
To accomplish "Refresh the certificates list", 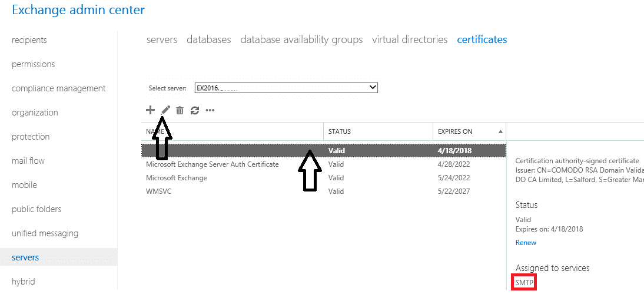I will tap(195, 110).
